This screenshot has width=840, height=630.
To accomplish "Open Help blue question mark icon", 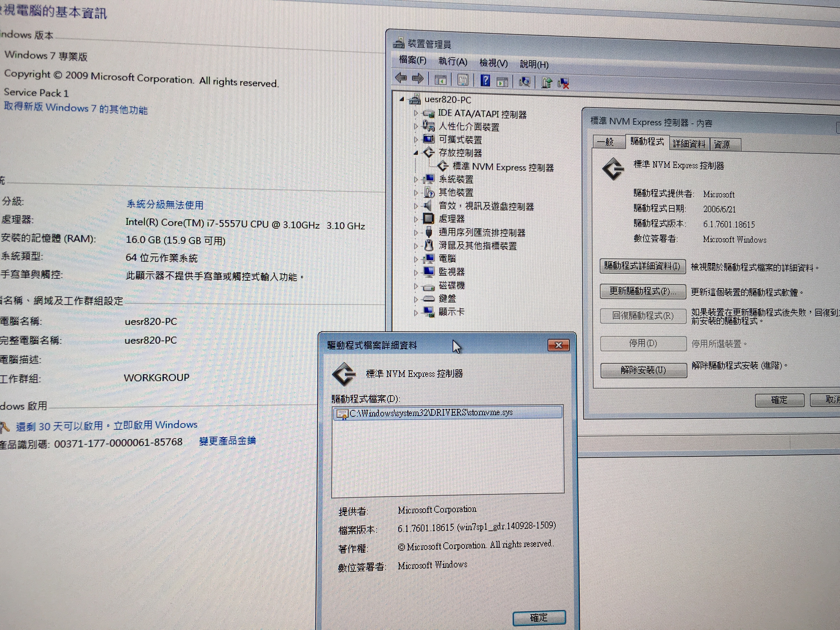I will pyautogui.click(x=485, y=80).
